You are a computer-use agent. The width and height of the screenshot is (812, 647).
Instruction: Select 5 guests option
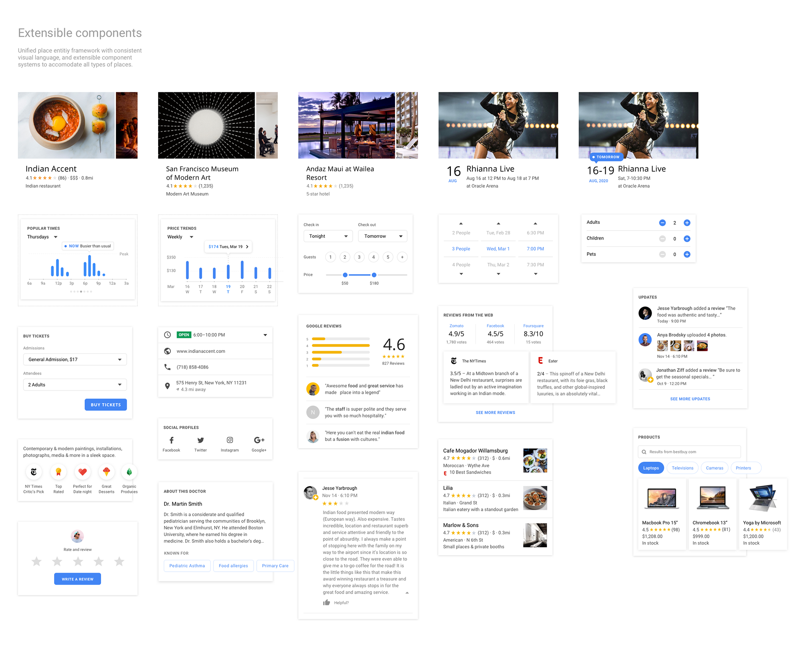388,257
